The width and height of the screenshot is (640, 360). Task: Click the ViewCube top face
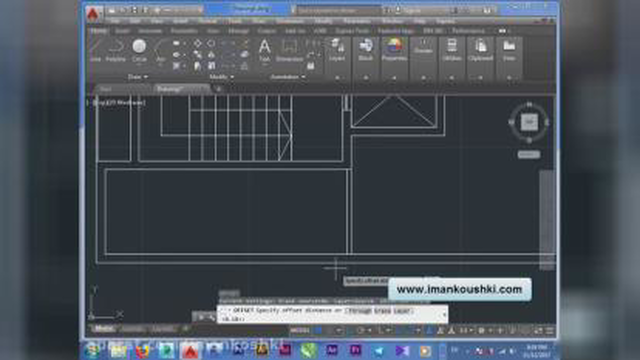tap(529, 122)
